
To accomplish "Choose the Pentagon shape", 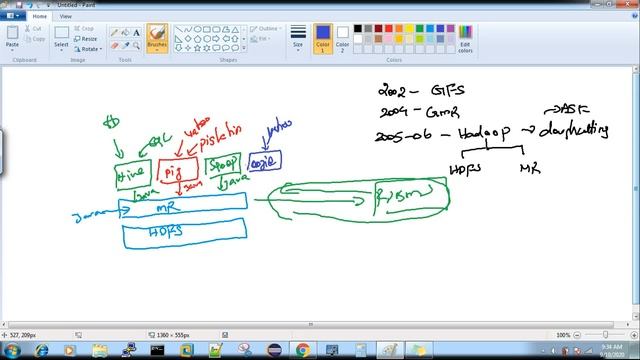I will click(197, 39).
